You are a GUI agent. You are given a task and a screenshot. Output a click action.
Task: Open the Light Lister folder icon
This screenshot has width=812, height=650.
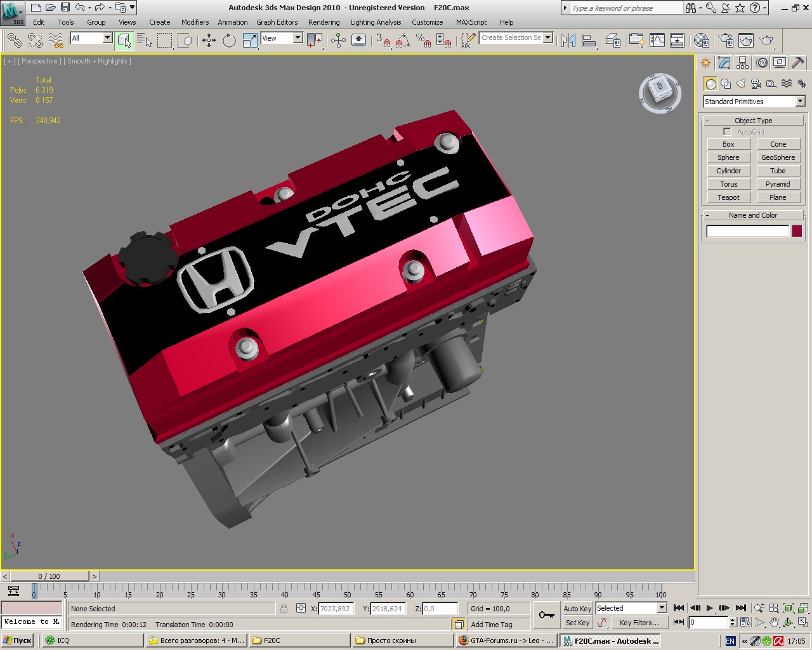tap(636, 41)
